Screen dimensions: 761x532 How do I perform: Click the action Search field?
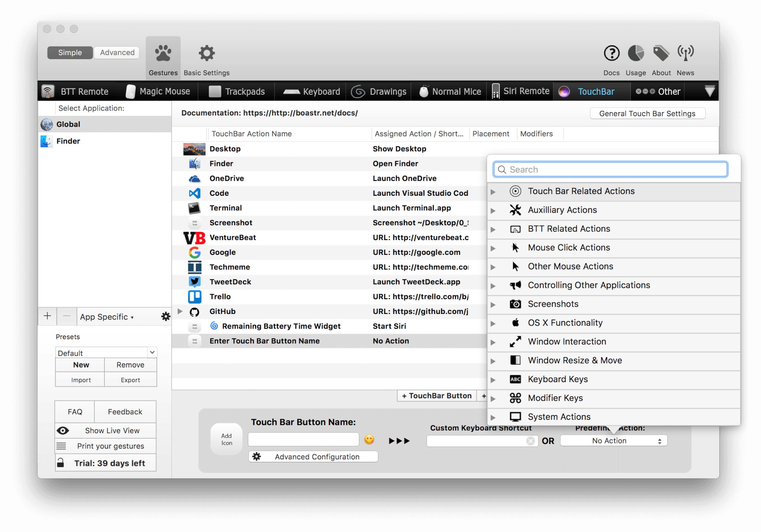coord(610,169)
